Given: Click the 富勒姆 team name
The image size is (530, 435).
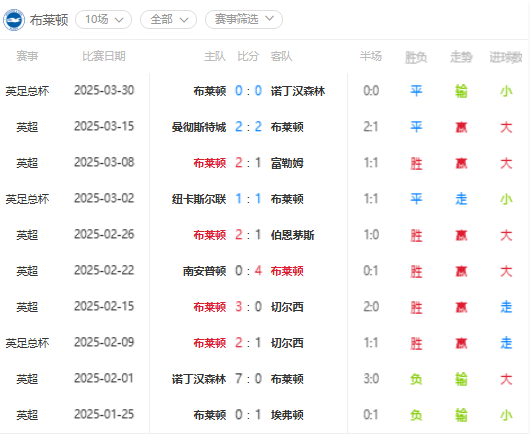Looking at the screenshot, I should (x=287, y=163).
